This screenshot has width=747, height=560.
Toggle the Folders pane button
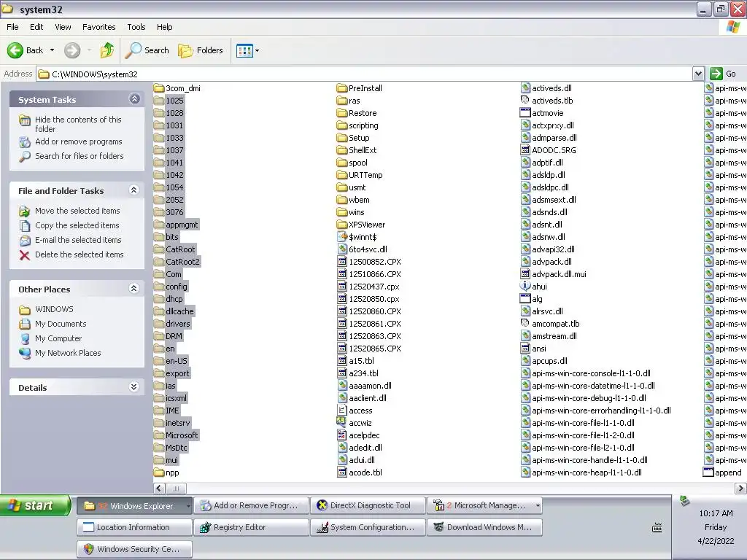tap(201, 50)
